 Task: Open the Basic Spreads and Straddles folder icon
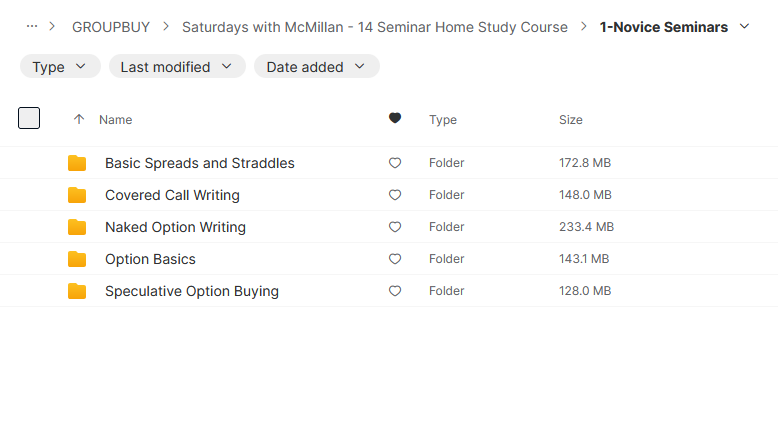tap(77, 163)
